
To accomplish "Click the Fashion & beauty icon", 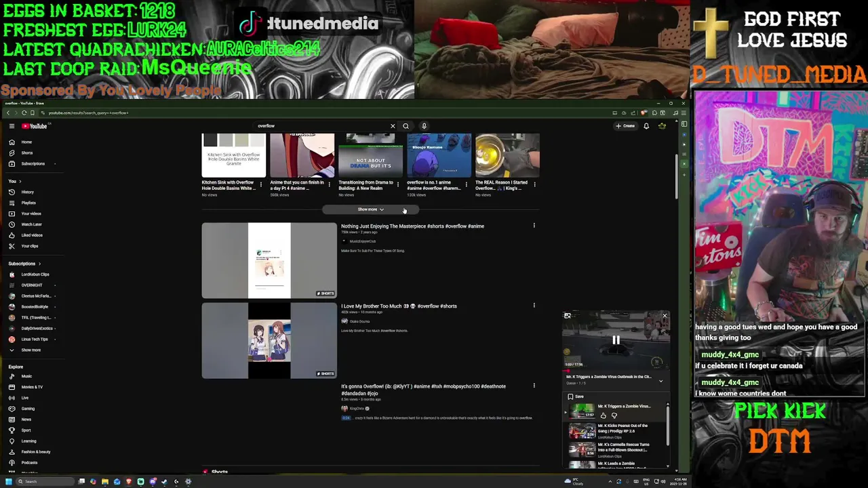I will [12, 452].
